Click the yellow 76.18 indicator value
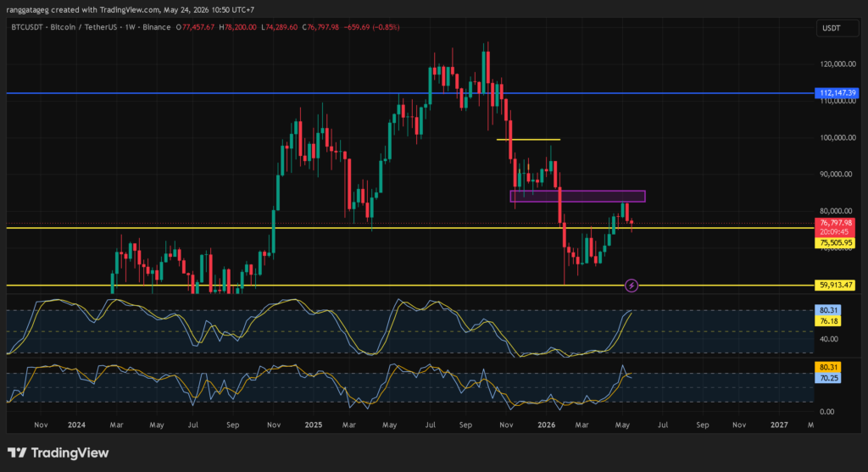 tap(828, 321)
